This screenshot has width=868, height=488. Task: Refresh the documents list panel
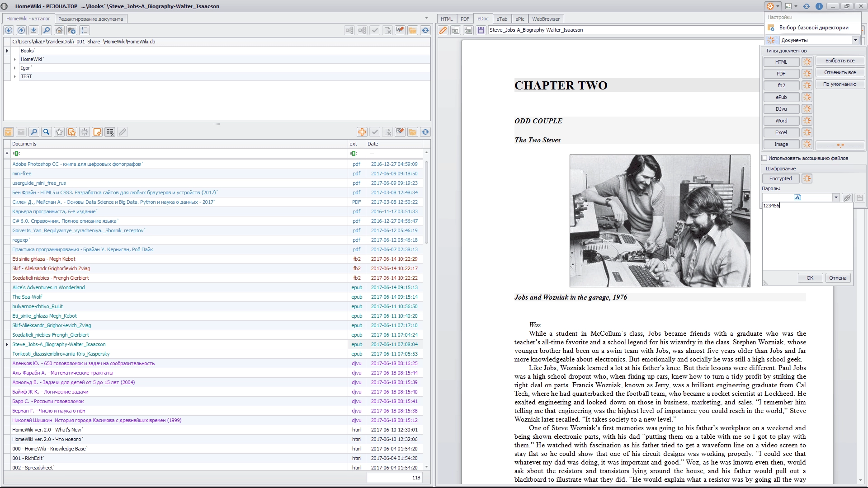(425, 132)
